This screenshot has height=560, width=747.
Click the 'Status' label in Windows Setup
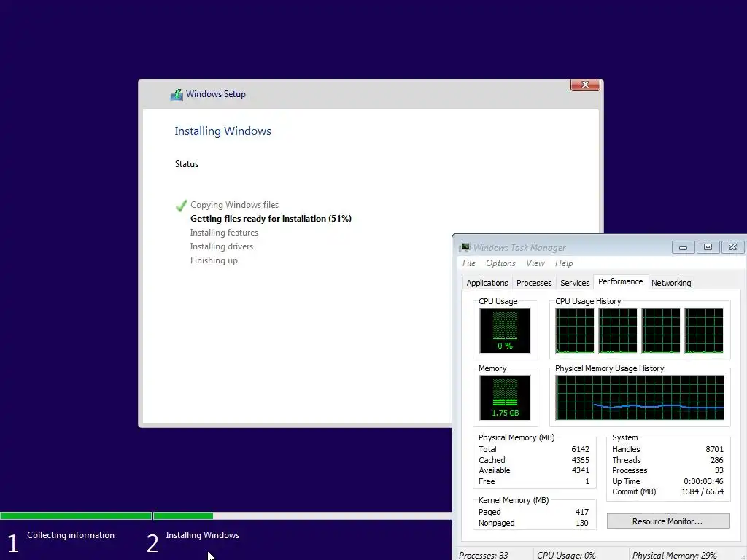point(186,164)
